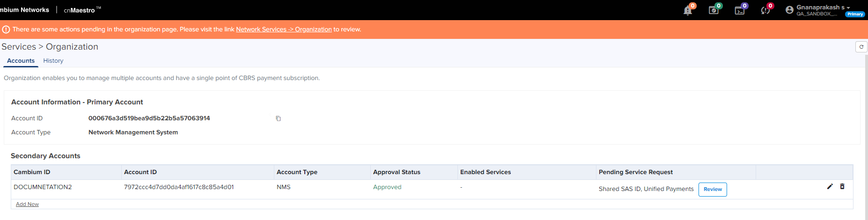Click the Add New secondary account link
The width and height of the screenshot is (868, 220).
[27, 204]
